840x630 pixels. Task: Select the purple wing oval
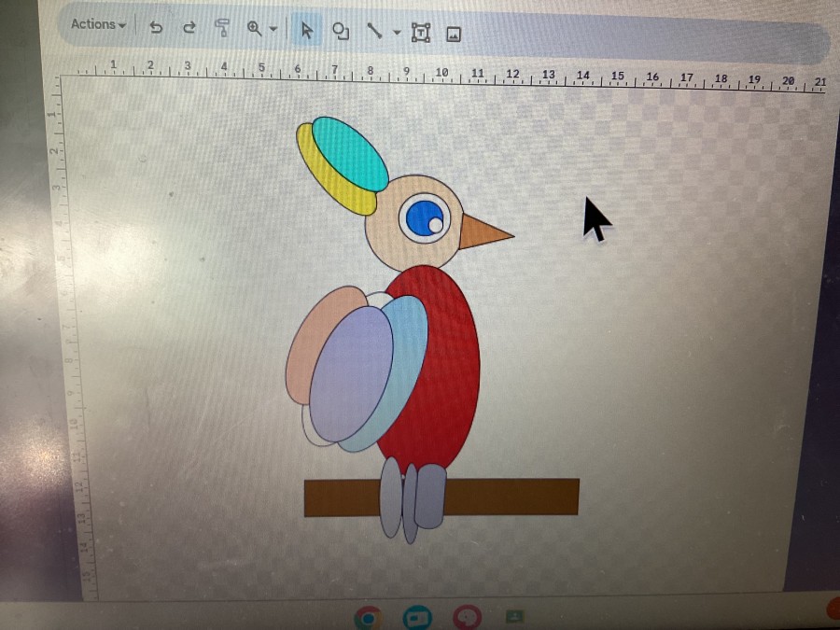(x=350, y=373)
